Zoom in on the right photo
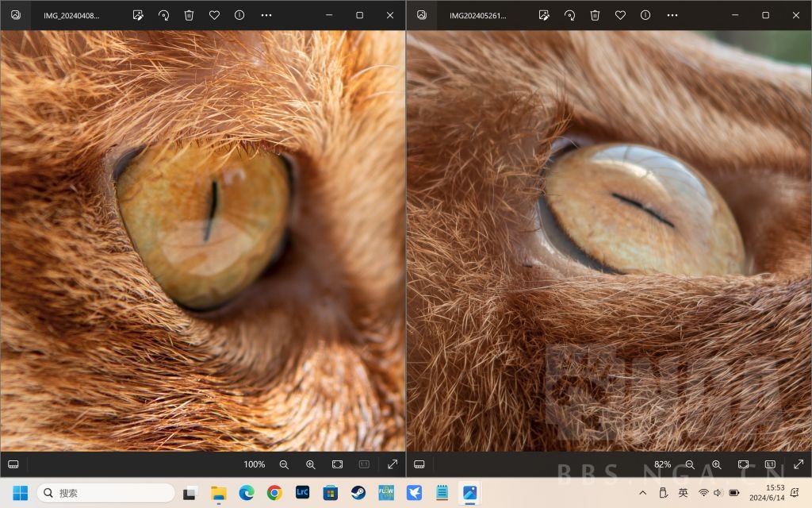 click(716, 464)
